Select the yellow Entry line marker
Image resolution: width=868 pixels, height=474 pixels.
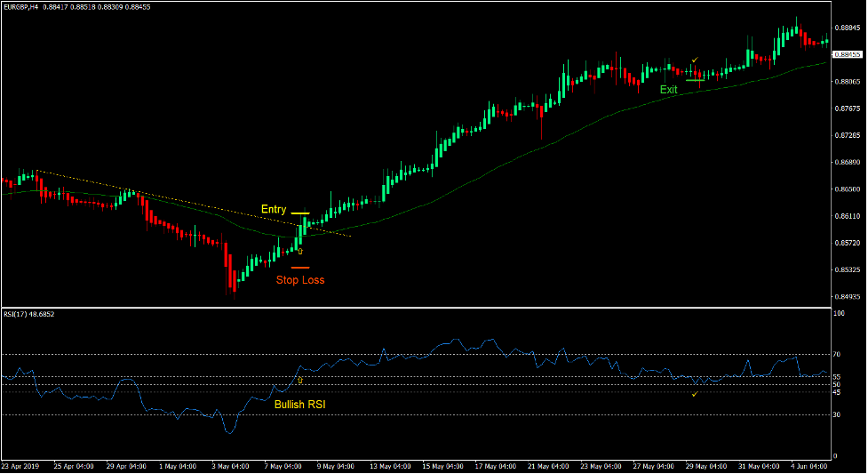coord(299,214)
